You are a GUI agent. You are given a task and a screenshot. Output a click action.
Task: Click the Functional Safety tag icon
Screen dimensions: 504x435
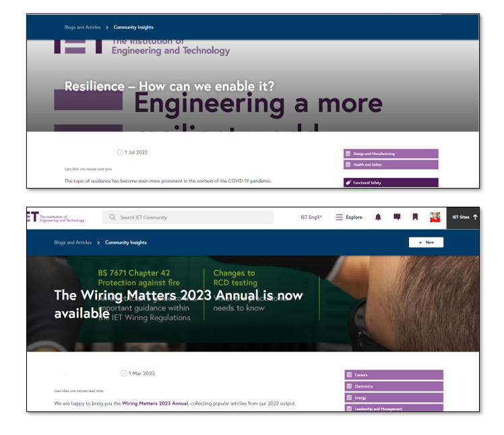pos(348,182)
